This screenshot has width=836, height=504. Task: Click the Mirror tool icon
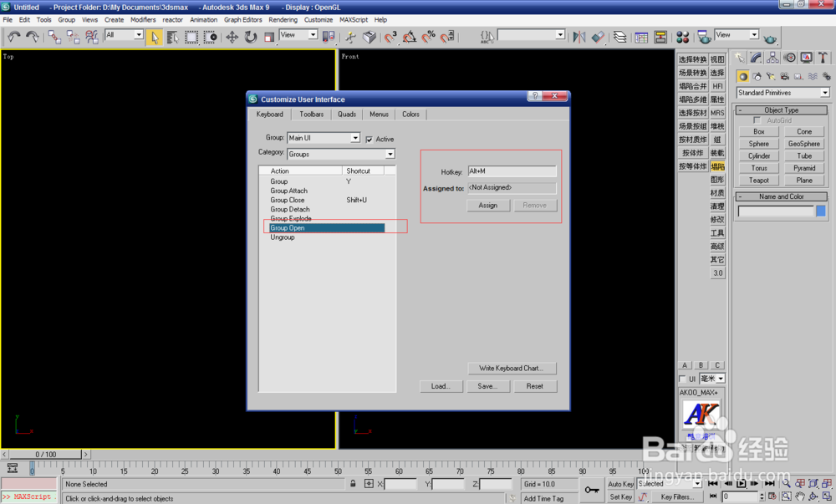click(579, 37)
